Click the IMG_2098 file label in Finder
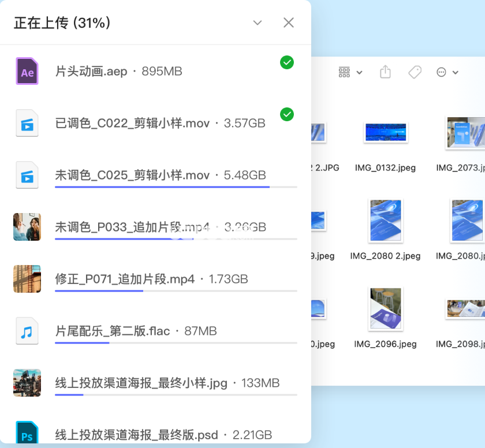Screen dimensions: 485x448 [x=460, y=344]
